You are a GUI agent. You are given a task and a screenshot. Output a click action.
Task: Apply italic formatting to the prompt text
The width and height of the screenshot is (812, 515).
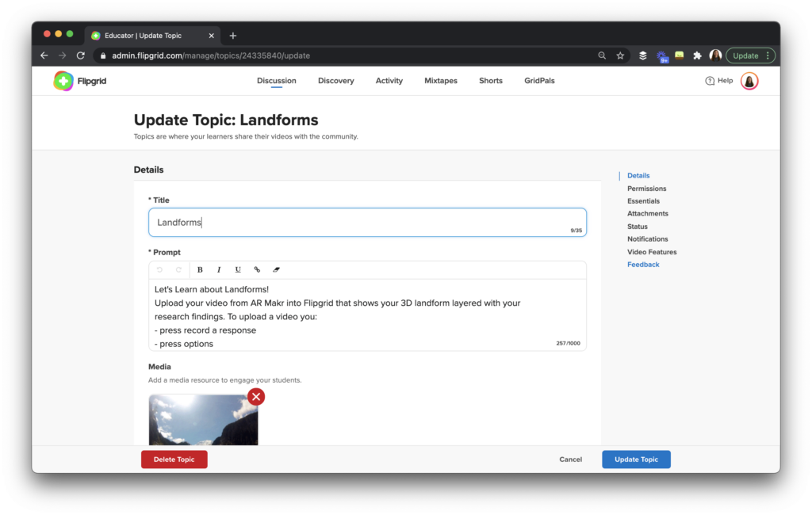point(219,269)
